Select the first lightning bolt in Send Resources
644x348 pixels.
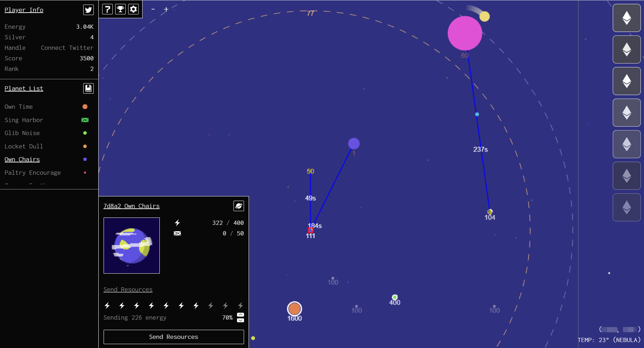(x=107, y=306)
